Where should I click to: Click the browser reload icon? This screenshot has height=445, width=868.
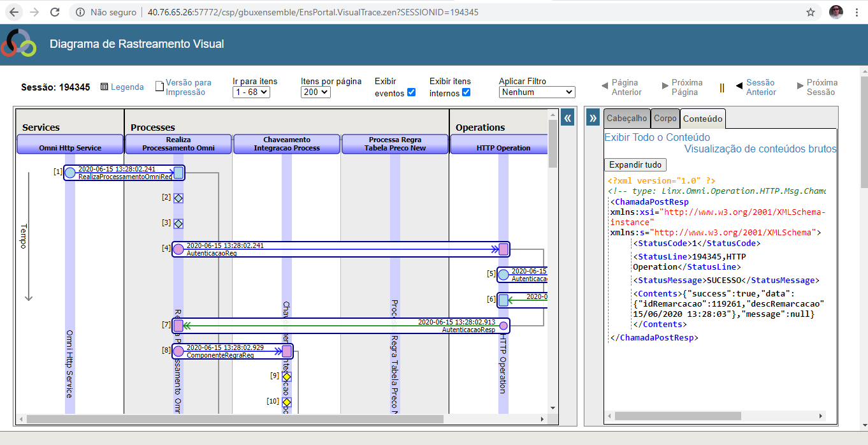click(55, 12)
